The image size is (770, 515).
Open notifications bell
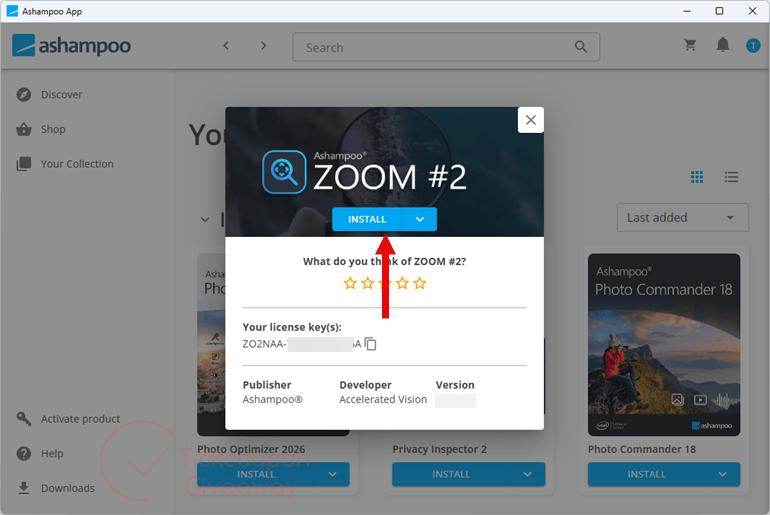click(x=723, y=45)
